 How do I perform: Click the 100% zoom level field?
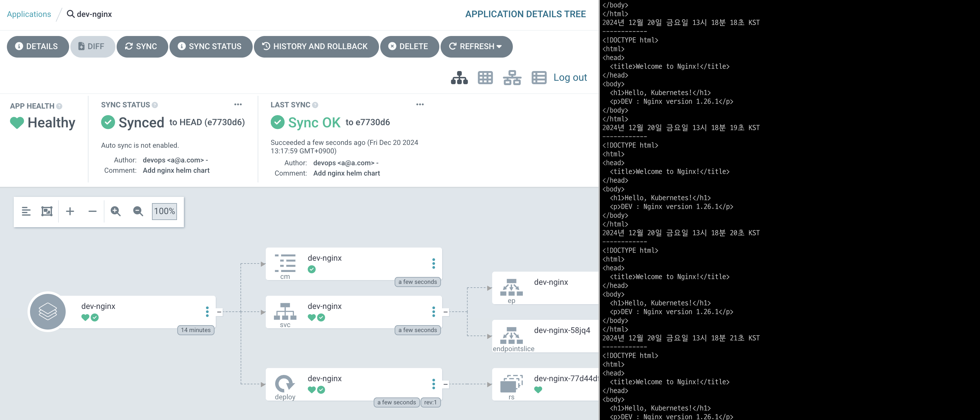(164, 211)
